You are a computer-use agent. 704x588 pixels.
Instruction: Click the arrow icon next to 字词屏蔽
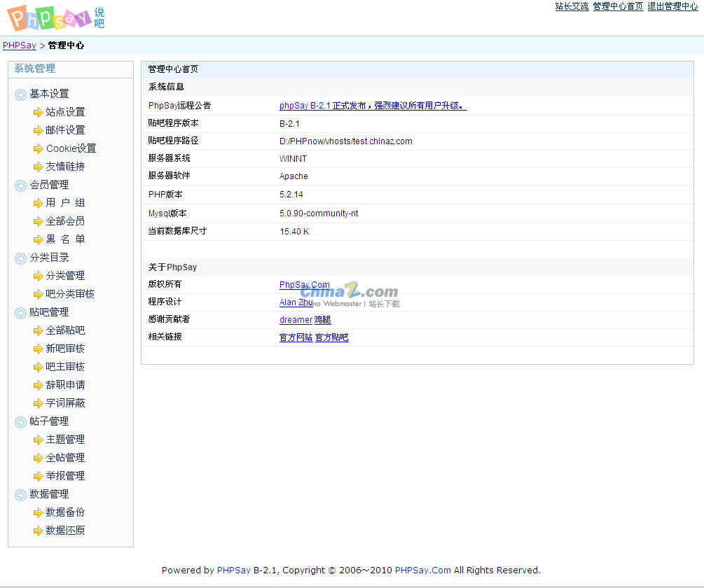point(38,404)
